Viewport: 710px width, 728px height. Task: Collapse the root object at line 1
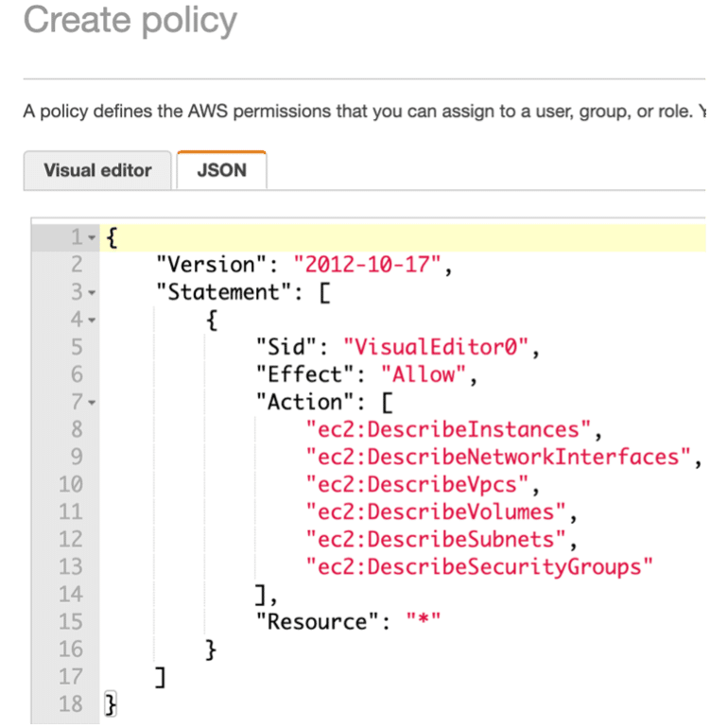(92, 237)
